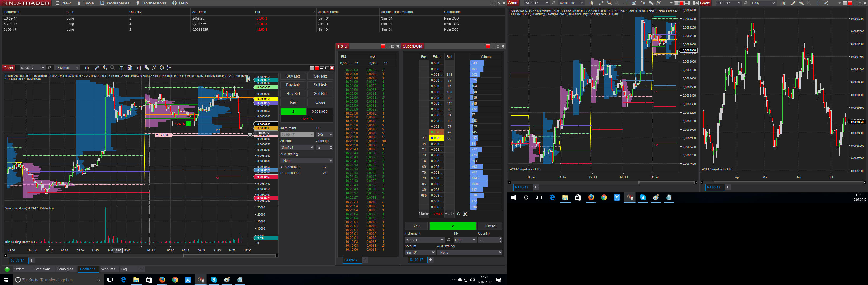Toggle Chart Trader icon in 60 Minute chart

pyautogui.click(x=643, y=3)
